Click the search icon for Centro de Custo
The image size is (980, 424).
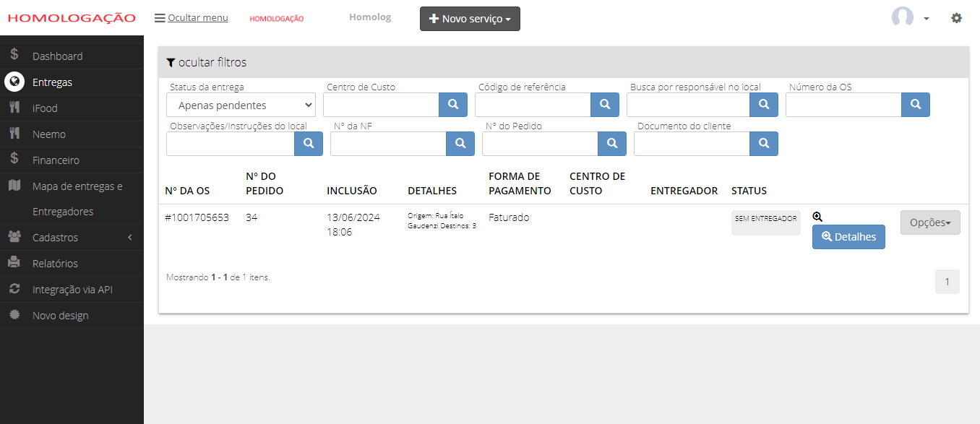453,105
